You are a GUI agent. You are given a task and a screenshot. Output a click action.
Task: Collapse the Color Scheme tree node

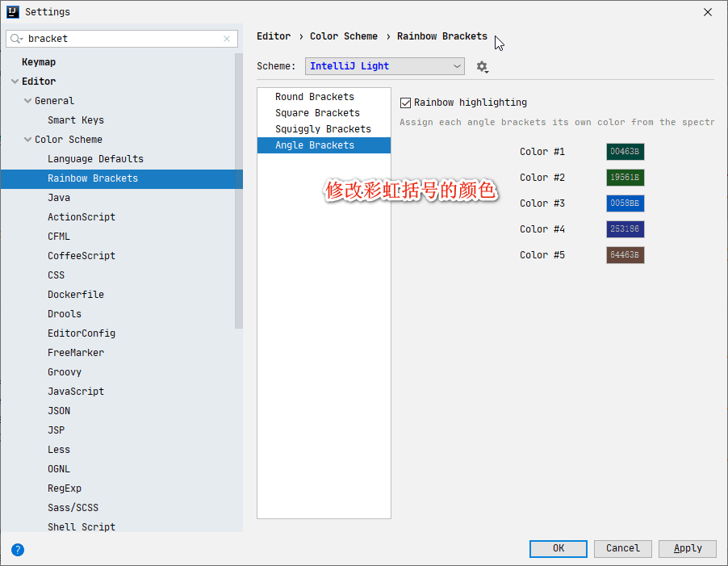pos(28,140)
